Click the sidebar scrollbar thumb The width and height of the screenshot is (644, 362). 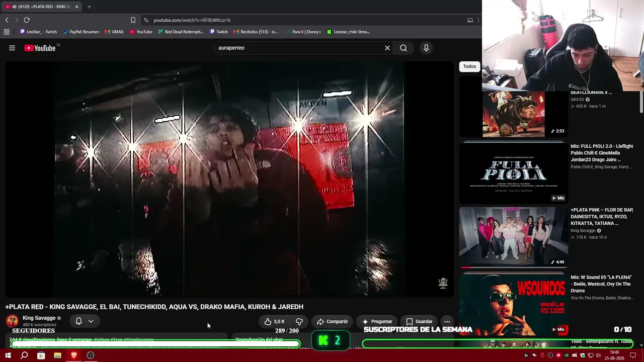tap(641, 102)
